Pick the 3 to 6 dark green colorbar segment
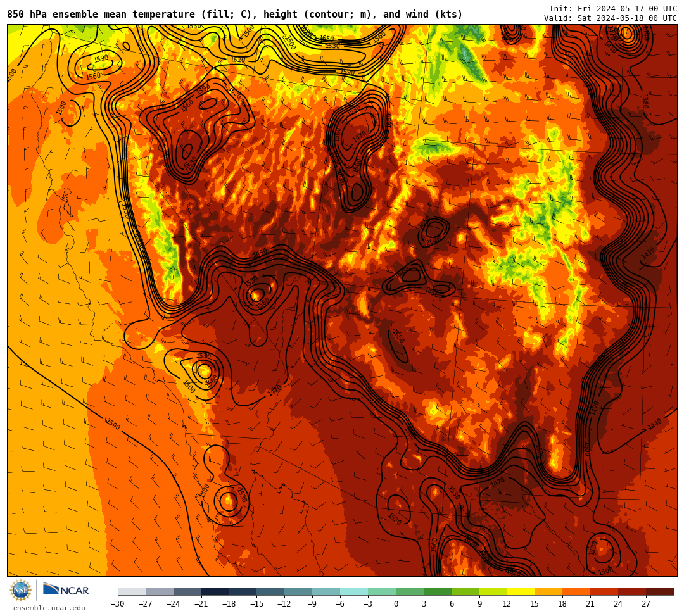 click(x=438, y=591)
